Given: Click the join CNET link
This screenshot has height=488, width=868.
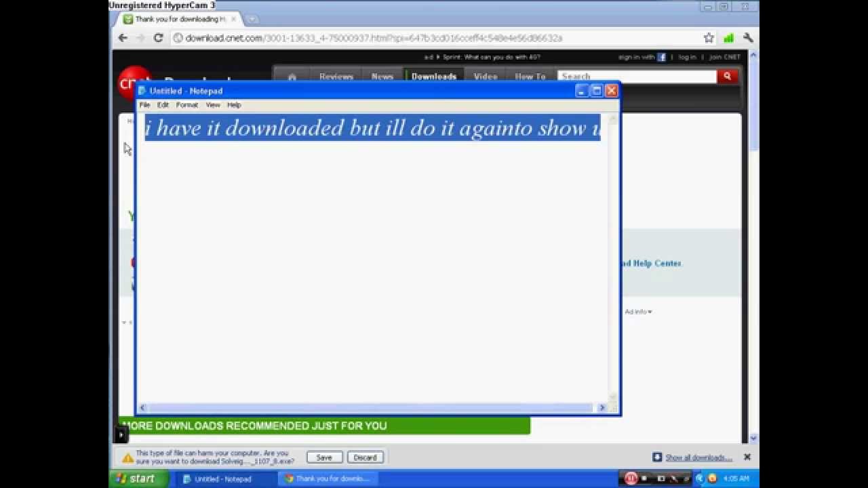Looking at the screenshot, I should (725, 58).
